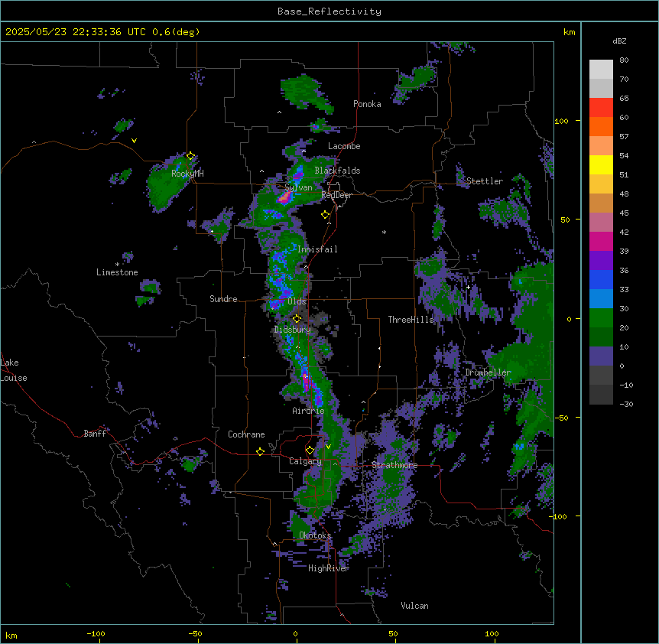Image resolution: width=659 pixels, height=644 pixels.
Task: Select the green legend swatch between 30 and 20
Action: [601, 318]
